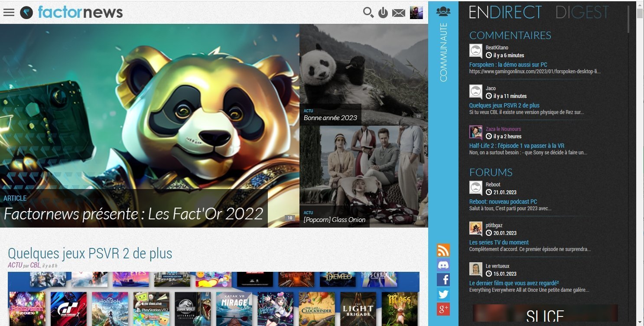644x326 pixels.
Task: Click the PSVR 2 games banner image
Action: click(214, 299)
